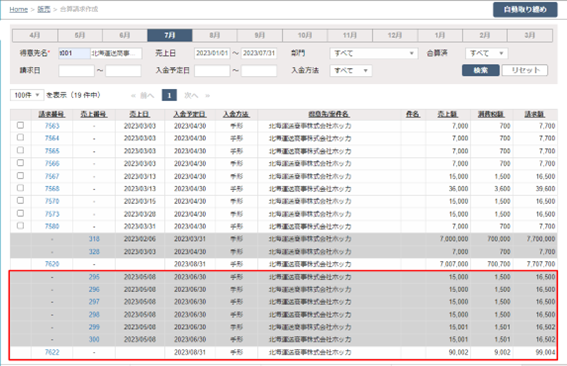Open the 10月 tab
This screenshot has height=366, width=567.
305,35
